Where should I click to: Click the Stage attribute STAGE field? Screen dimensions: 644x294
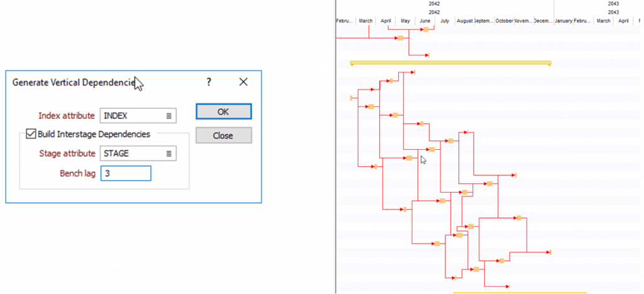pos(131,153)
